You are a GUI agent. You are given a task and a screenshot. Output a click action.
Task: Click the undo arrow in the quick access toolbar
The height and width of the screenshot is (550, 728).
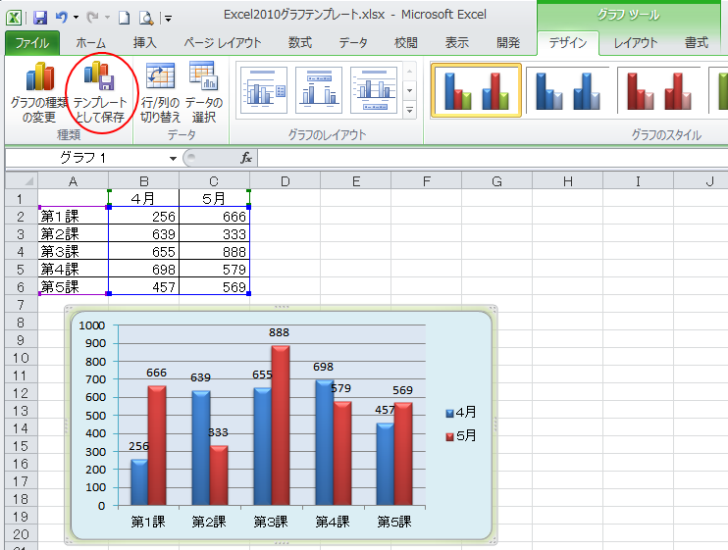point(62,17)
